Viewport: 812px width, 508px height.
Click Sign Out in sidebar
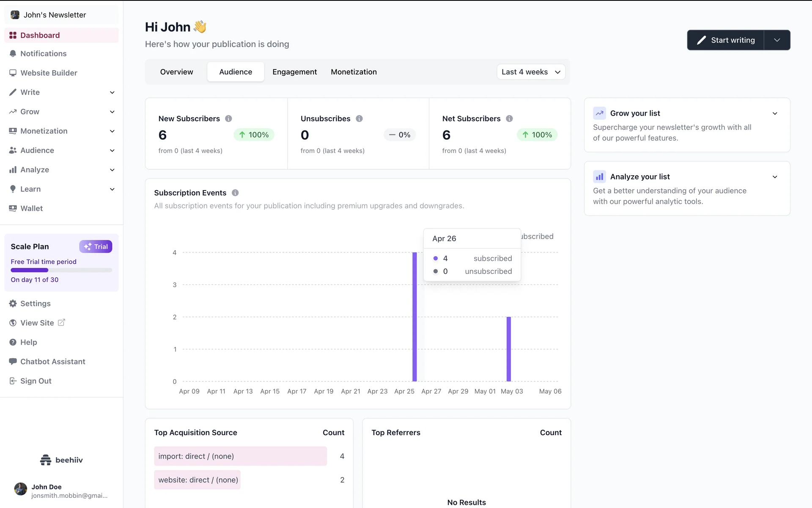click(36, 381)
